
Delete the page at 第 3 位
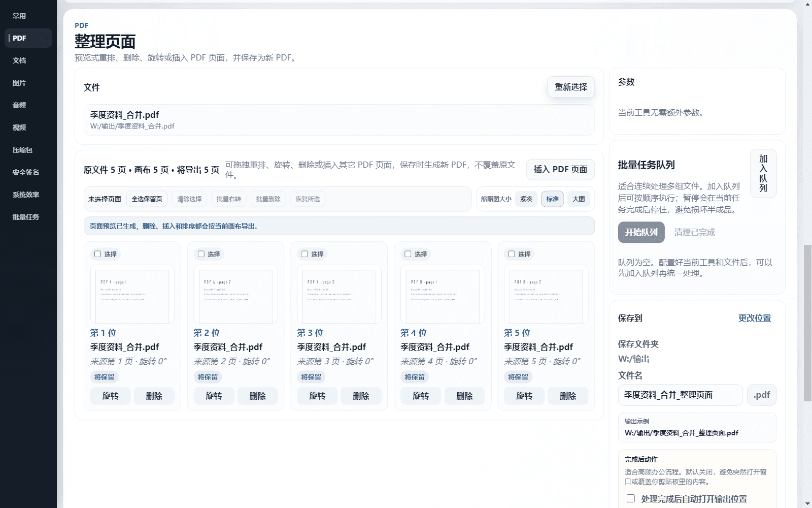tap(361, 396)
